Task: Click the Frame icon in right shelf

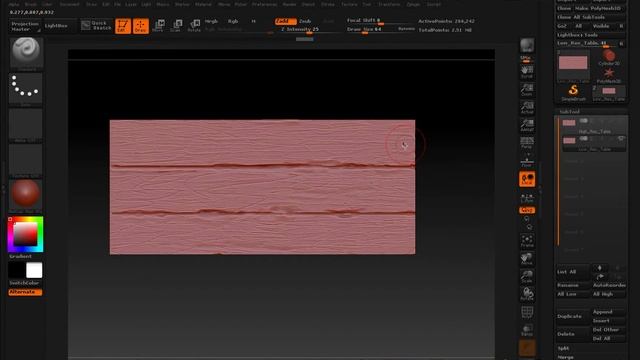Action: click(527, 241)
